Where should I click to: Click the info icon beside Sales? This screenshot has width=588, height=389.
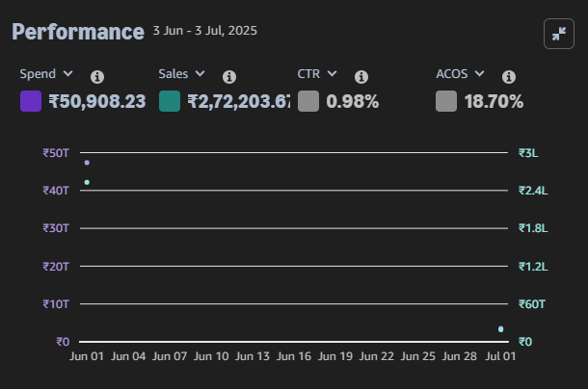pyautogui.click(x=229, y=77)
